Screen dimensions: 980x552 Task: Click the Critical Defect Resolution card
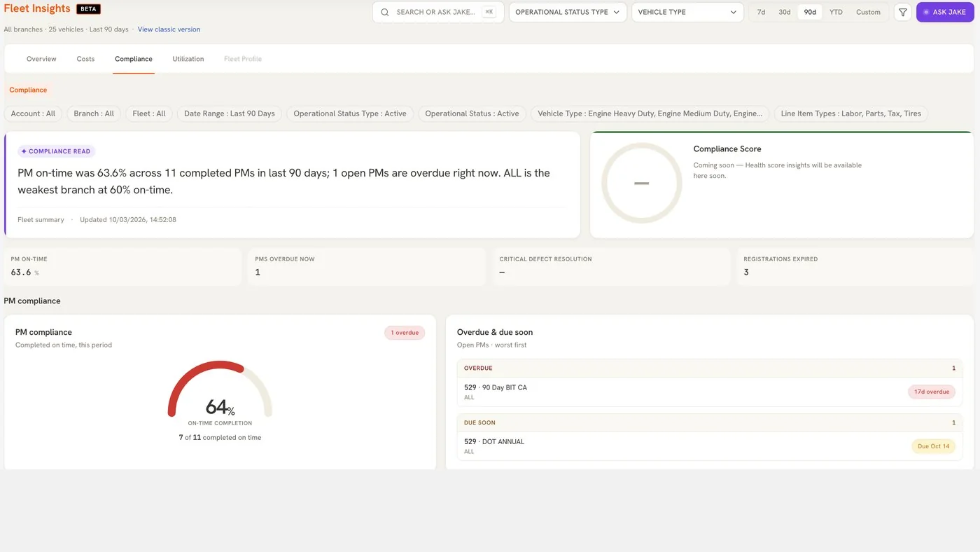coord(610,266)
